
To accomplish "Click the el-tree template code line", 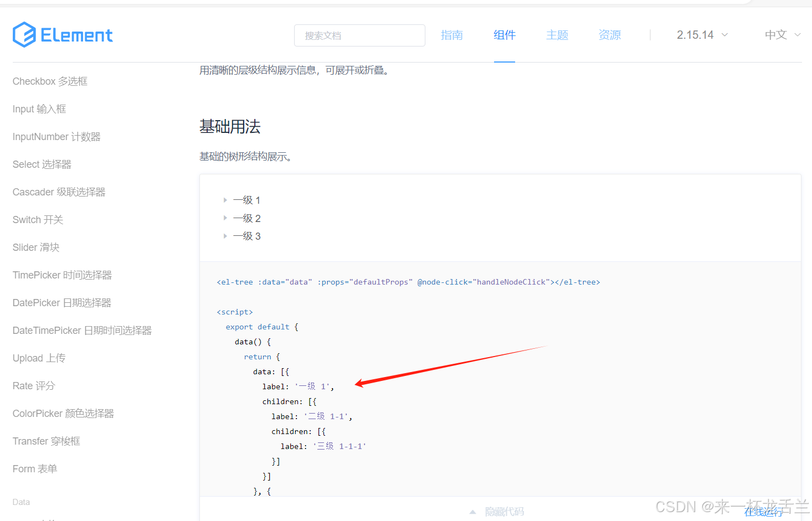I will tap(408, 282).
